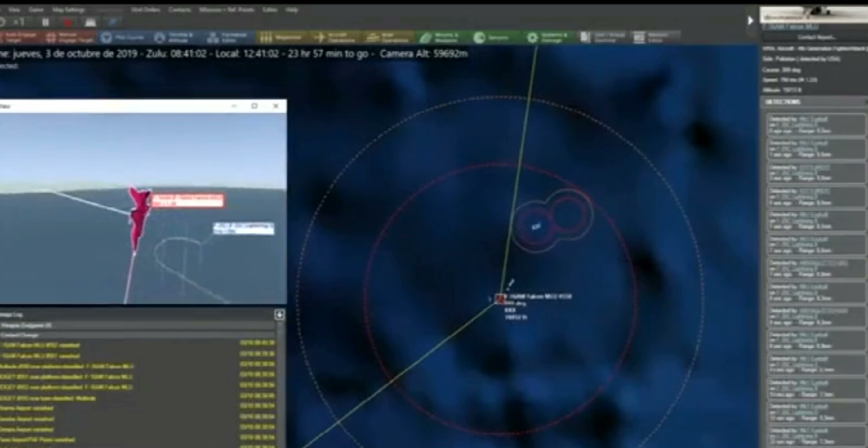
Task: Open the Contacts menu
Action: 179,9
